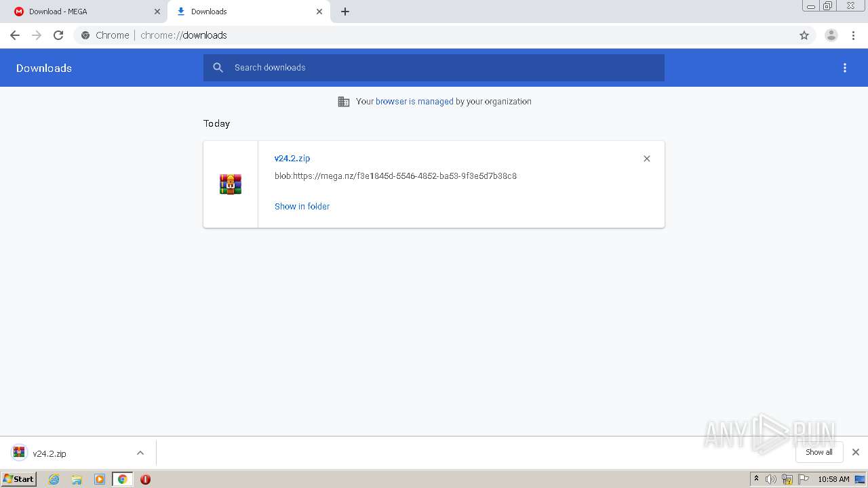The image size is (868, 488).
Task: Show hidden system tray icons
Action: coord(757,479)
